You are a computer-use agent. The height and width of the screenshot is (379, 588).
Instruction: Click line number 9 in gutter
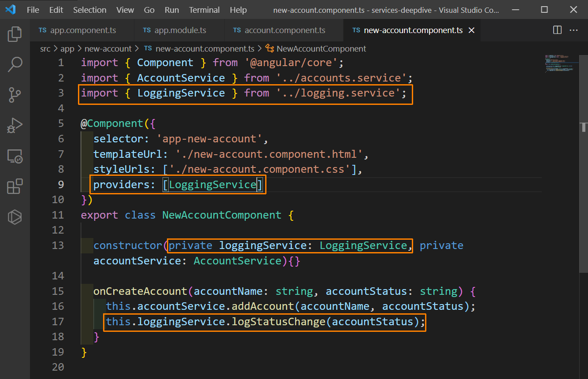pyautogui.click(x=60, y=184)
